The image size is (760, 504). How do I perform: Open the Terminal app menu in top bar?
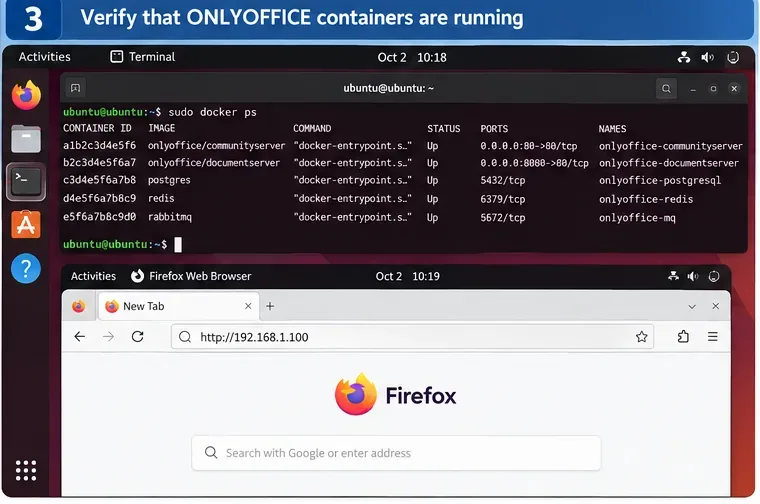pyautogui.click(x=143, y=57)
